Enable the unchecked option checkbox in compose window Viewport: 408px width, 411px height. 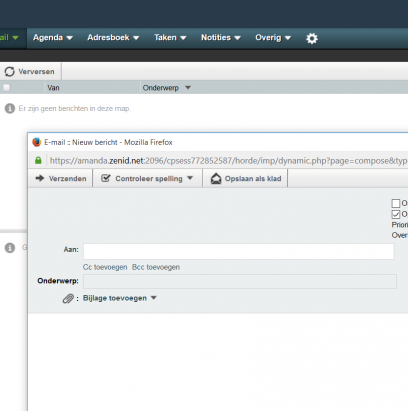[396, 203]
